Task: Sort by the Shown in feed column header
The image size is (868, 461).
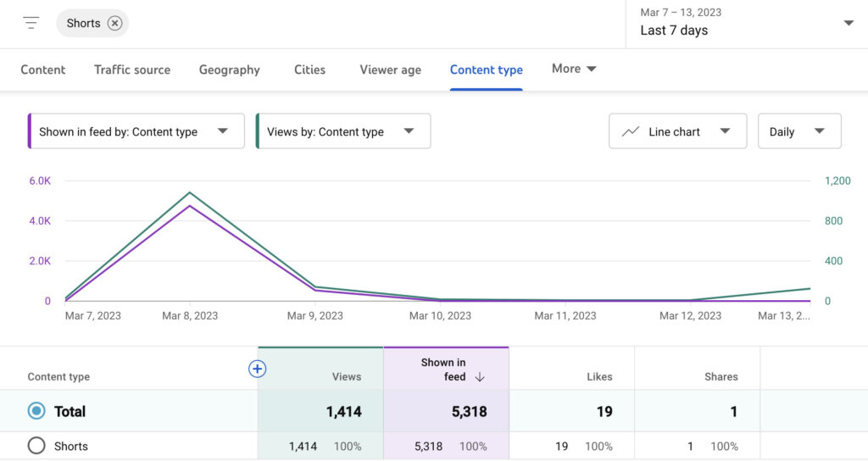Action: click(x=443, y=369)
